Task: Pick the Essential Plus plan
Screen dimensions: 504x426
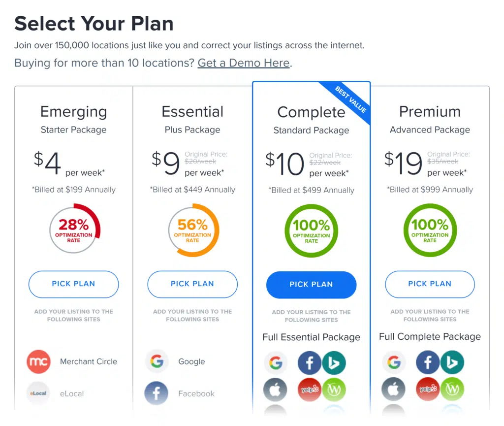Action: 192,284
